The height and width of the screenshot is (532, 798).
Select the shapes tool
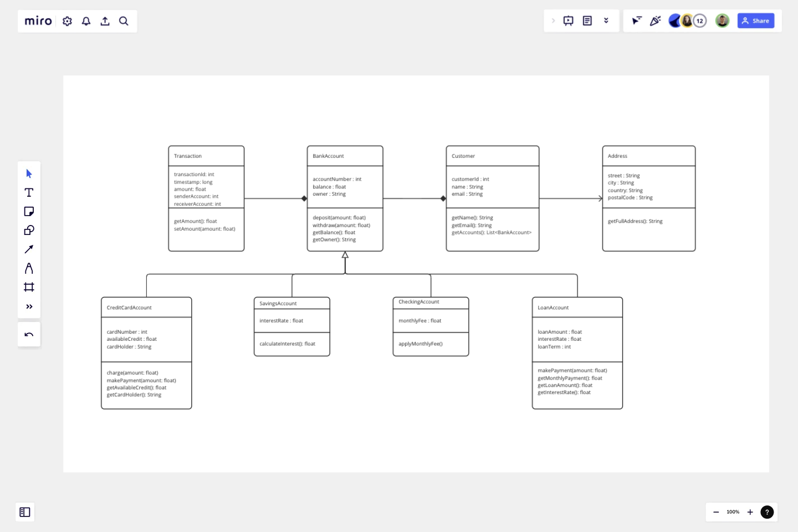point(29,230)
